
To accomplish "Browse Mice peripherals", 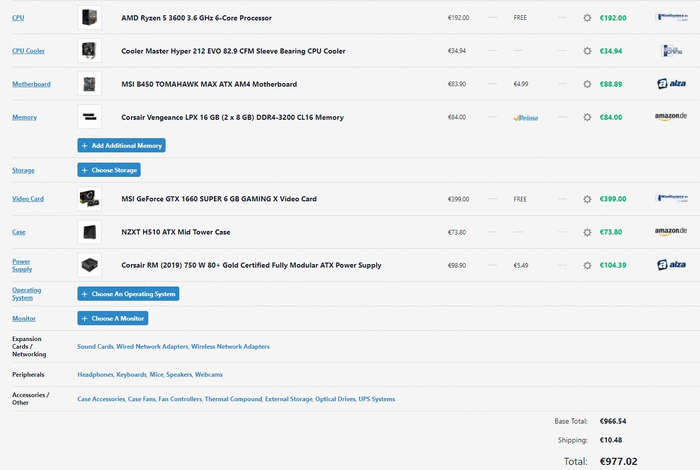I will point(156,374).
